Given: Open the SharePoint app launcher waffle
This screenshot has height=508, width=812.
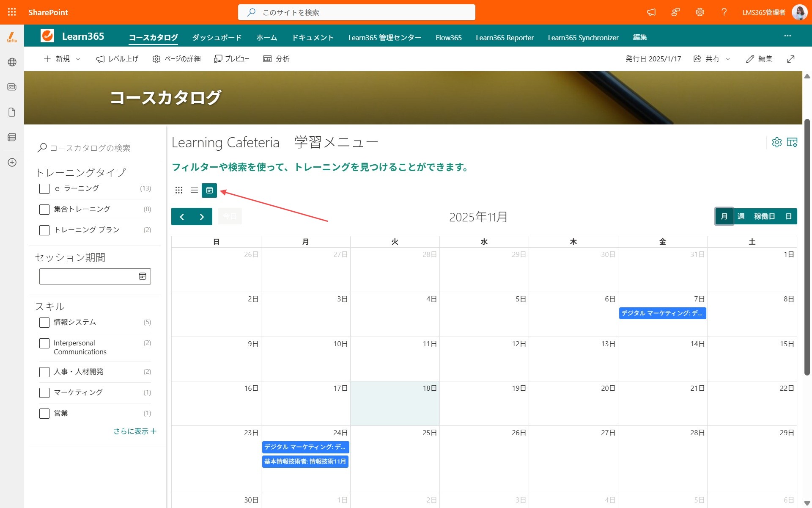Looking at the screenshot, I should coord(12,12).
